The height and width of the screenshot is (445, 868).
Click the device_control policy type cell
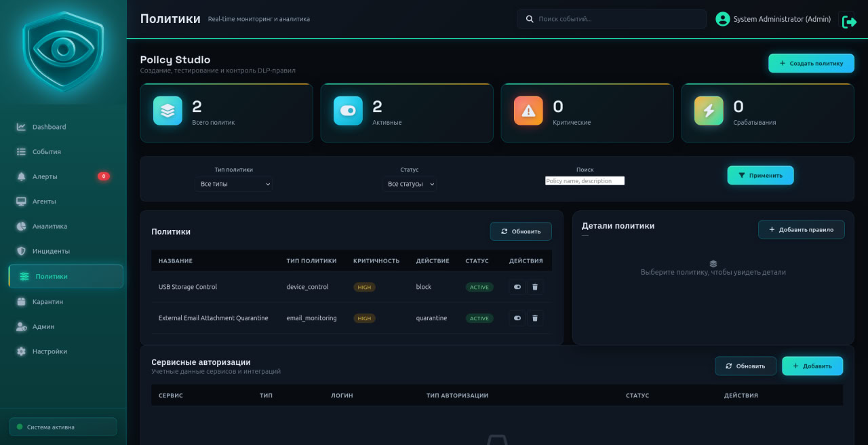coord(307,287)
